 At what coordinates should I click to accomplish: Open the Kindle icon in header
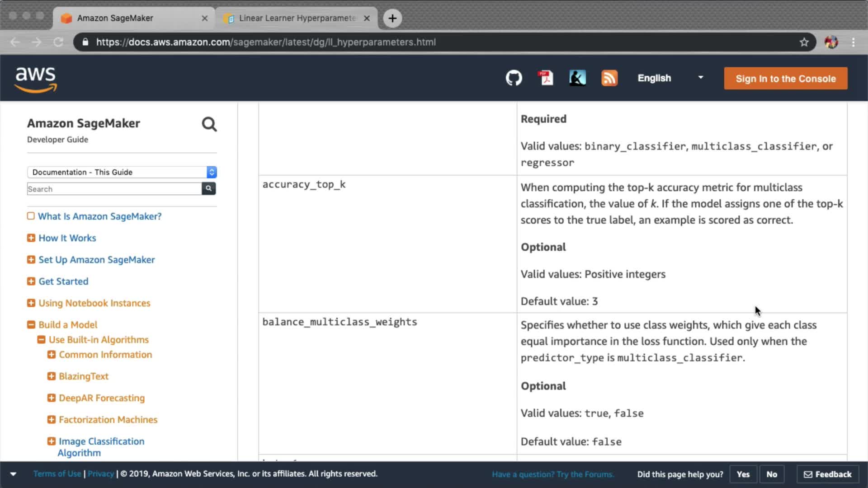coord(577,78)
